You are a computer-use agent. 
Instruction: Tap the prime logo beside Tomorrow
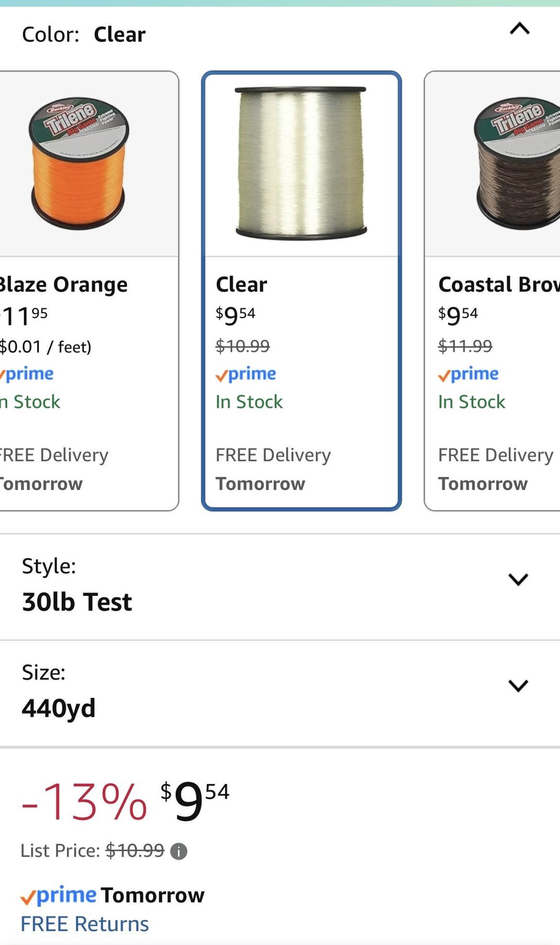pyautogui.click(x=58, y=896)
